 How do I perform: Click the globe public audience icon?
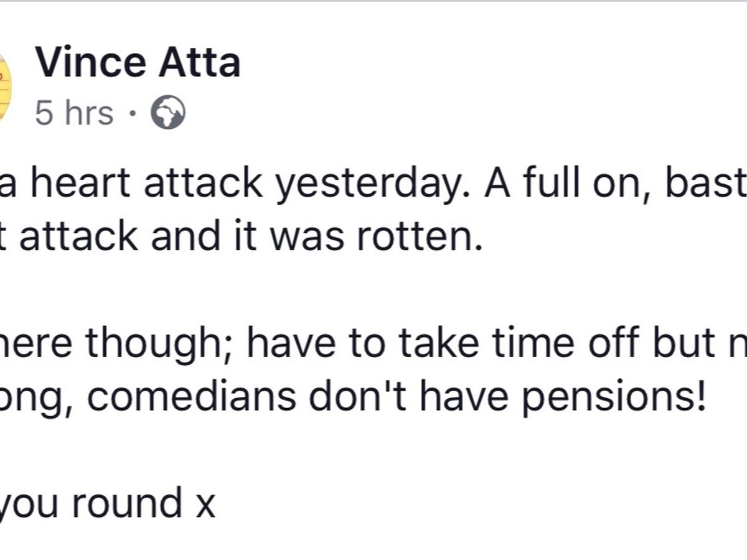169,114
